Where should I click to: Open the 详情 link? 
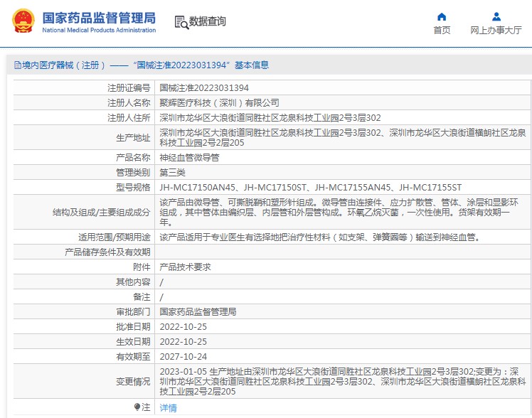[168, 408]
